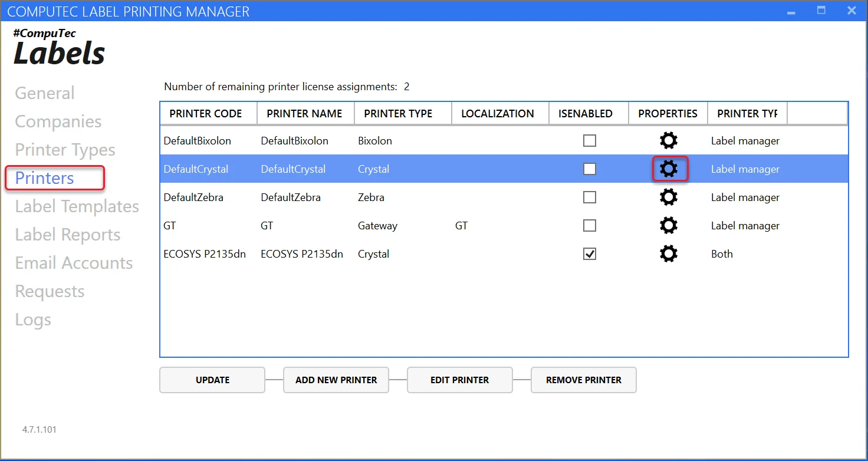Open GT printer properties gear
Screen dimensions: 868x461
coord(668,226)
